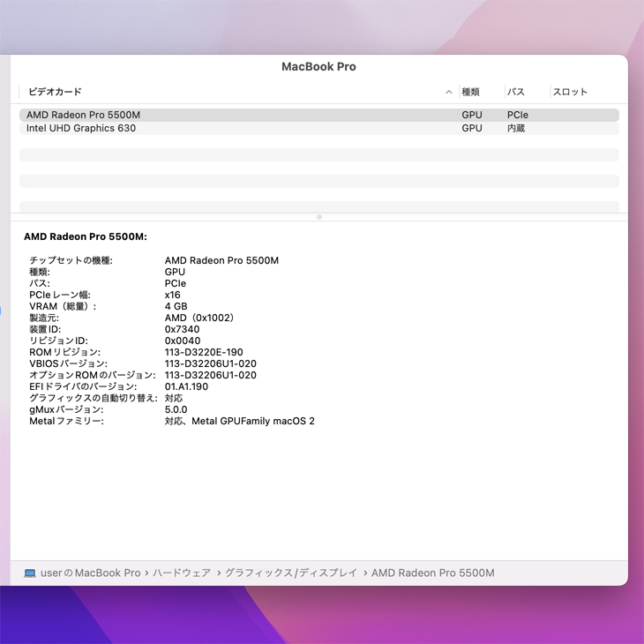The image size is (644, 644).
Task: Click the VBIOS バージョン value 113-D32206U1-020
Action: coord(210,363)
